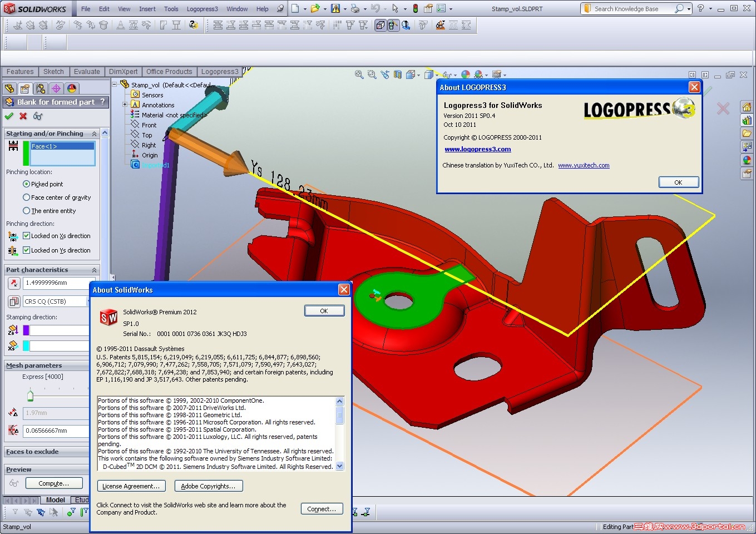The height and width of the screenshot is (534, 756).
Task: Open the FeatureManager design tree tab
Action: point(9,88)
